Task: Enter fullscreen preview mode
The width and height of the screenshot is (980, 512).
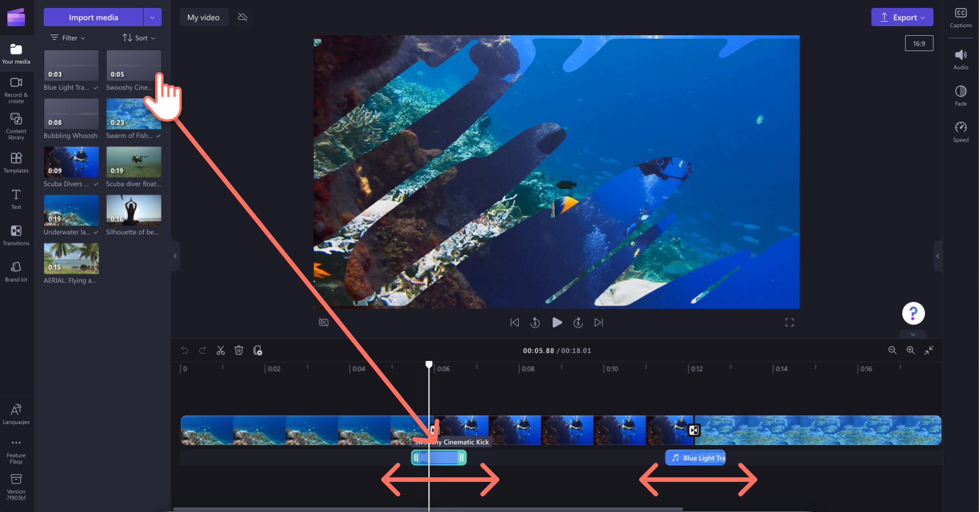Action: pos(790,322)
